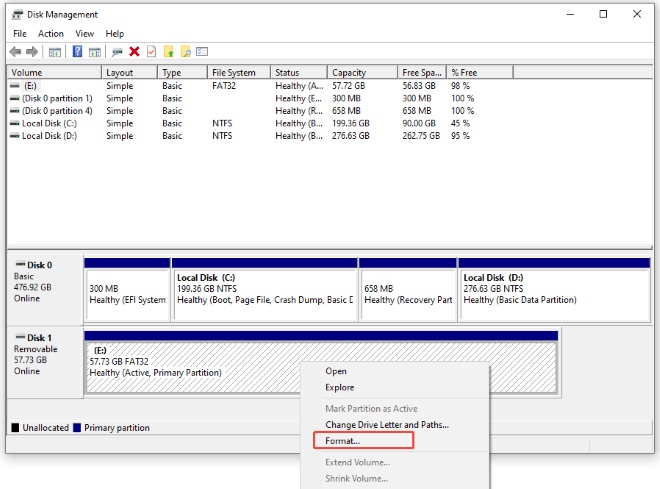Sort by the File System column header
Image resolution: width=660 pixels, height=489 pixels.
[x=239, y=72]
